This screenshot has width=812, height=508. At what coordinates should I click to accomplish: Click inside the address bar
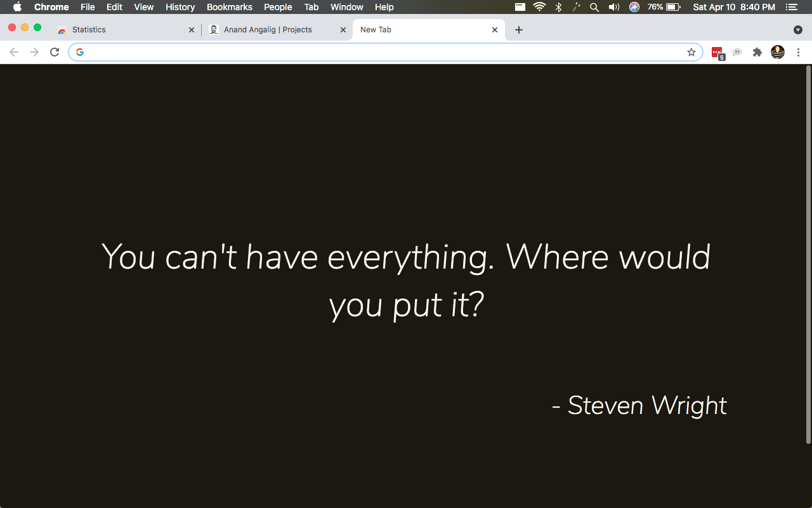tap(317, 52)
